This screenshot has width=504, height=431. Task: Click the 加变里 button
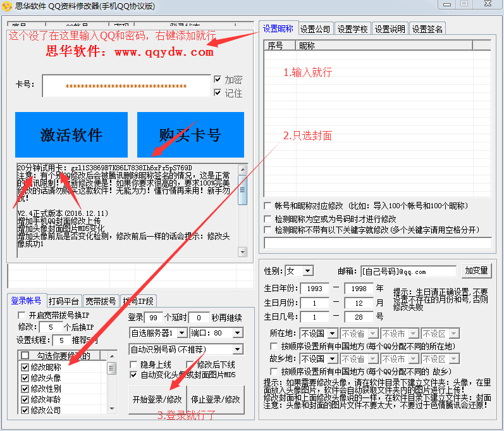(x=477, y=271)
